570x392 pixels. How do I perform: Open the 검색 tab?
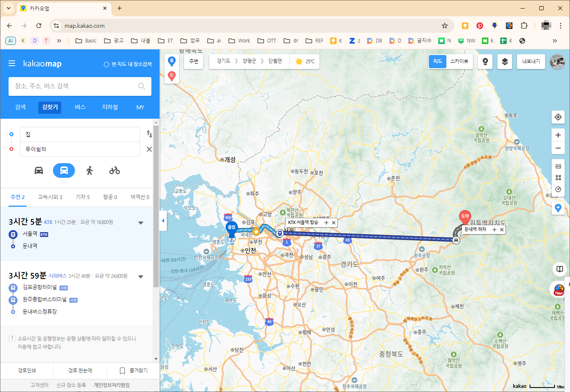(20, 107)
